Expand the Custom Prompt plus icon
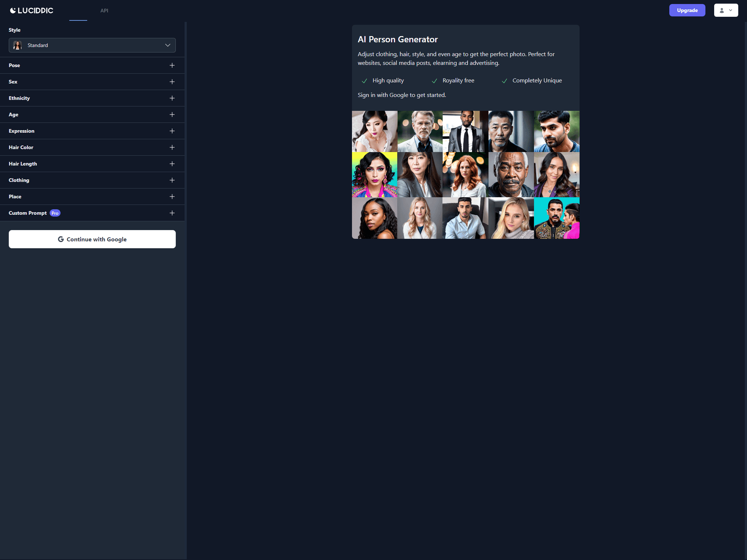747x560 pixels. click(x=172, y=213)
